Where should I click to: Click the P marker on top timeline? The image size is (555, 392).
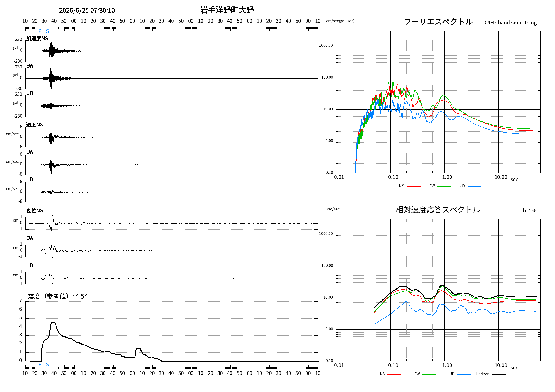[40, 31]
